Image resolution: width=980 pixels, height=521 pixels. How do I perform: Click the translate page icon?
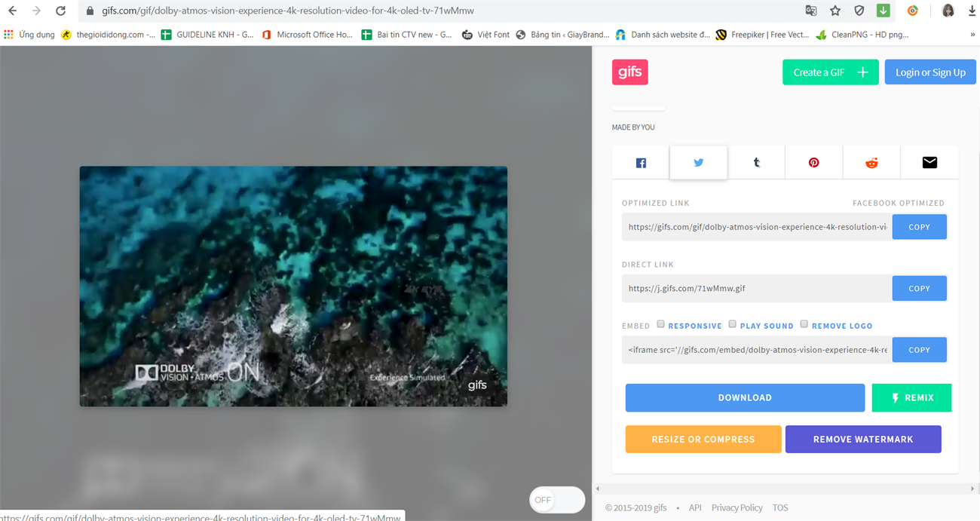(811, 11)
